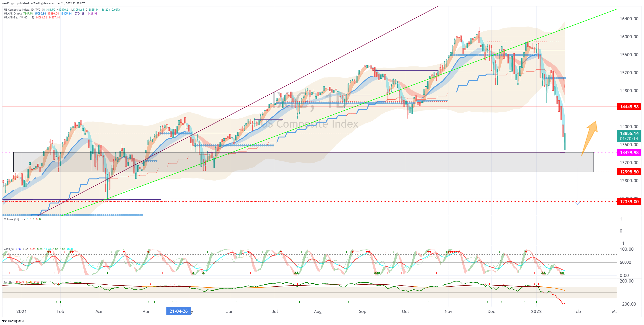Click the readCrypto published on TradingView.com header
Viewport: 644px width, 325px height.
pyautogui.click(x=44, y=3)
